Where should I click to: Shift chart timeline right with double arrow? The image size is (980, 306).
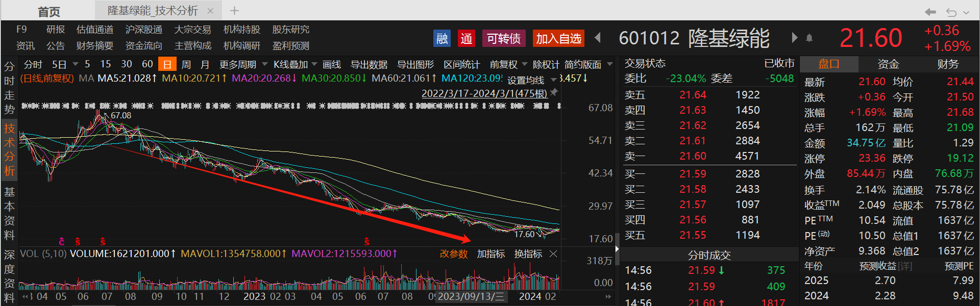point(608,296)
